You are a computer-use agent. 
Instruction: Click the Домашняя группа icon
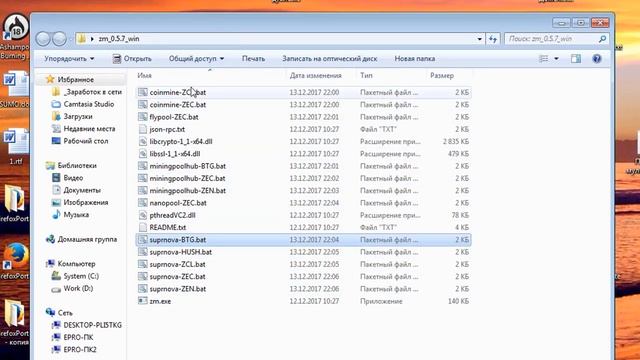(50, 239)
